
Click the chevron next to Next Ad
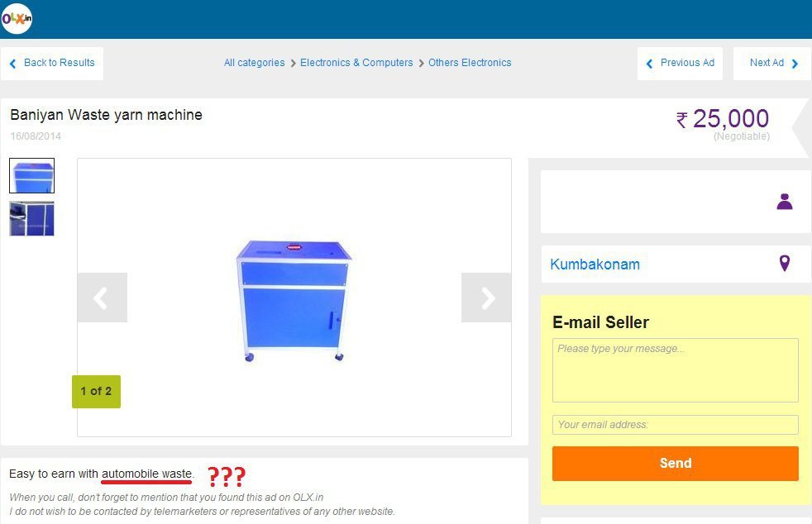(x=795, y=63)
